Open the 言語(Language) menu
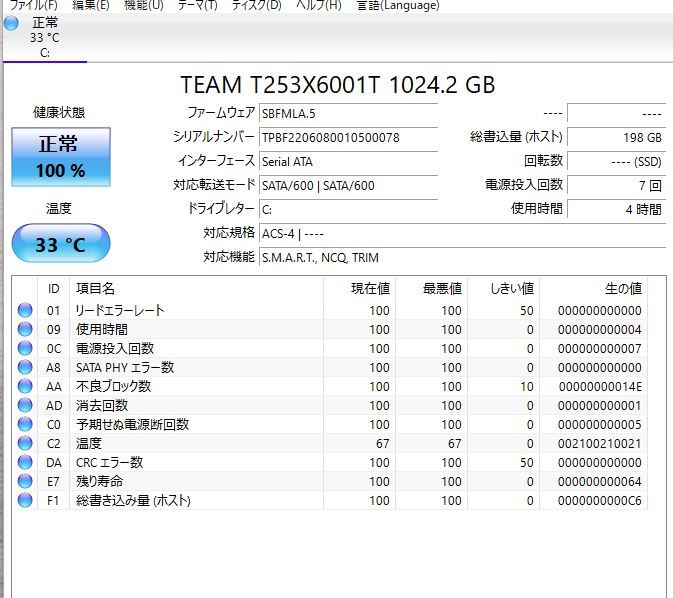The width and height of the screenshot is (673, 598). [398, 5]
